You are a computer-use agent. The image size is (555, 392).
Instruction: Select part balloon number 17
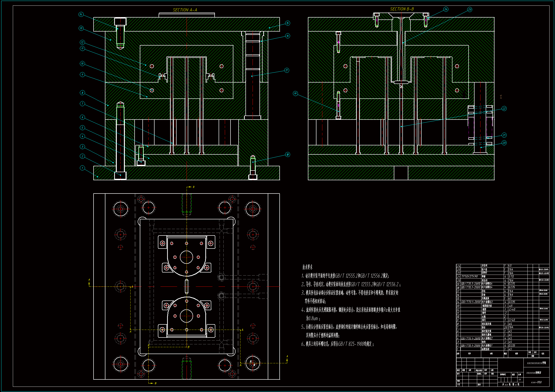pos(287,70)
